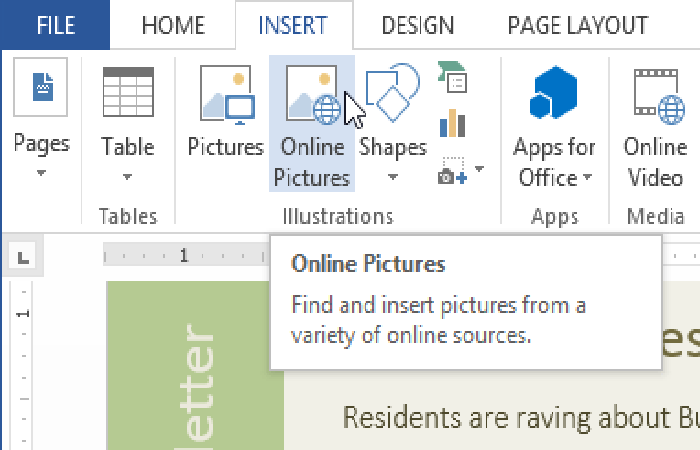Expand the Shapes dropdown arrow
700x450 pixels.
(392, 177)
